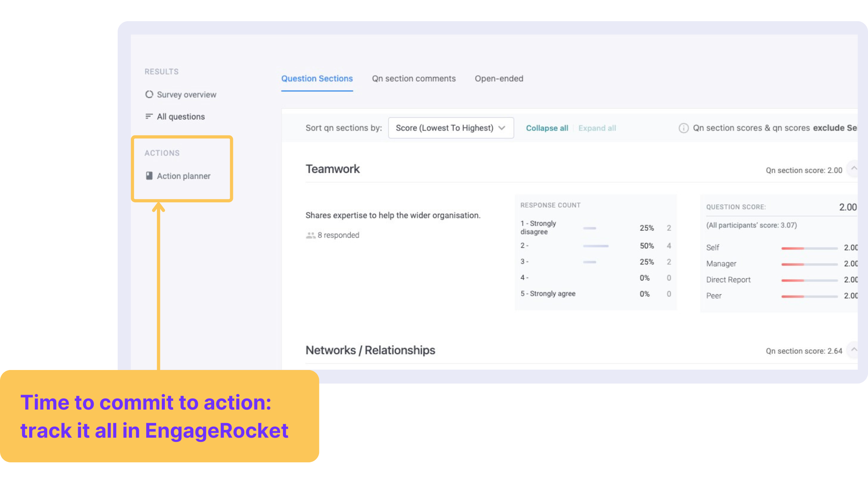Select the All questions list icon
Image resolution: width=868 pixels, height=488 pixels.
click(149, 117)
